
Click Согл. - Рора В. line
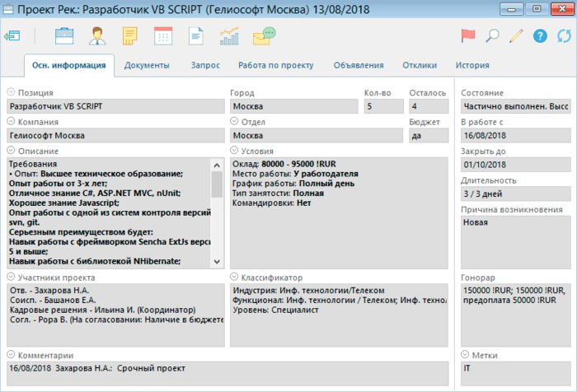coord(117,320)
